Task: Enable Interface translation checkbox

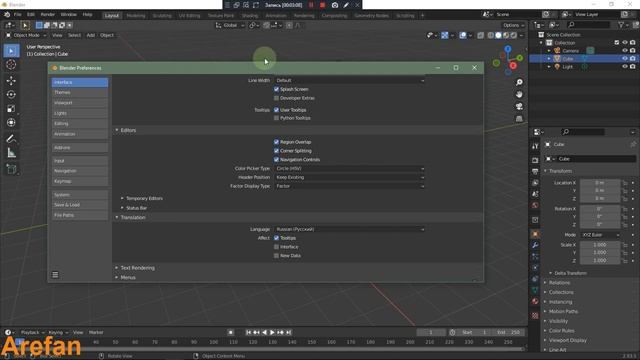Action: tap(276, 247)
